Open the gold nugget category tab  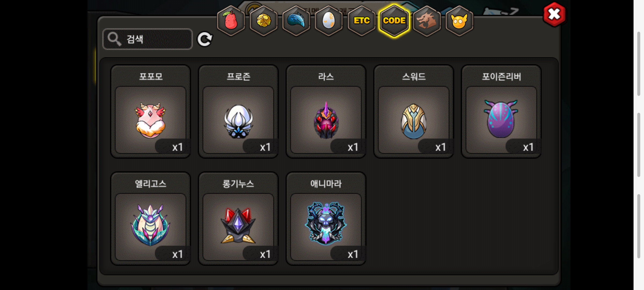[x=264, y=21]
